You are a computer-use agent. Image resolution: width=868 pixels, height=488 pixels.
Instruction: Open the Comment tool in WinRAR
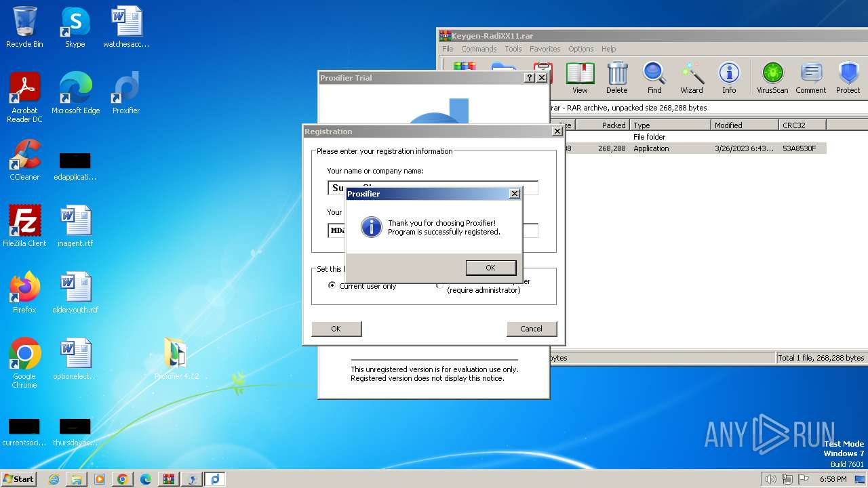(x=811, y=78)
